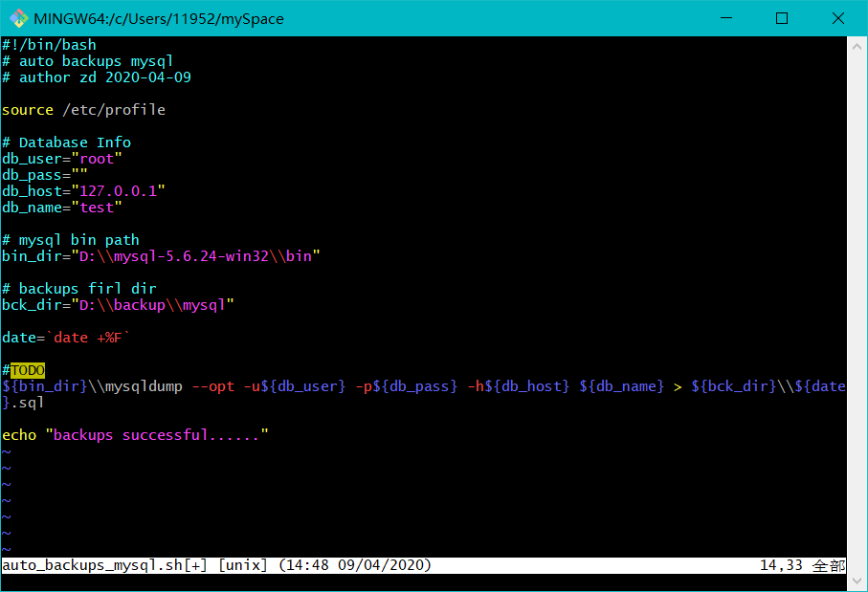Click the comment '# mysql bin path'
This screenshot has width=868, height=592.
click(71, 240)
